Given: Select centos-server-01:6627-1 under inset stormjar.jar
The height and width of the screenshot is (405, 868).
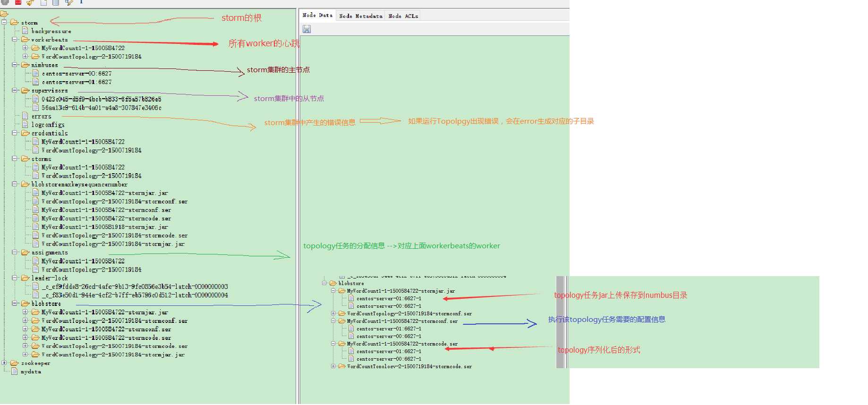Looking at the screenshot, I should (389, 299).
